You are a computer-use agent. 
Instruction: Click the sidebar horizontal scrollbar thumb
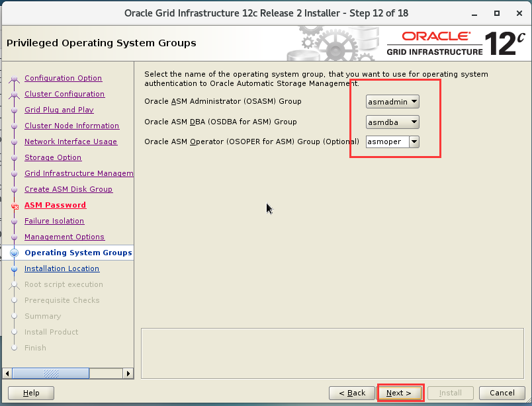click(x=51, y=374)
